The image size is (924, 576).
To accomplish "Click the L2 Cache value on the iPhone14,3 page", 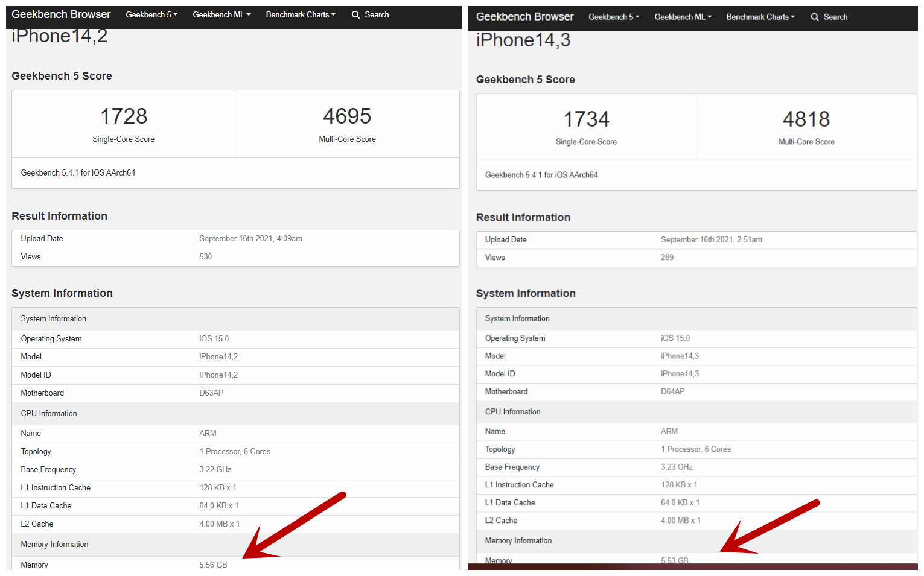I will click(681, 521).
